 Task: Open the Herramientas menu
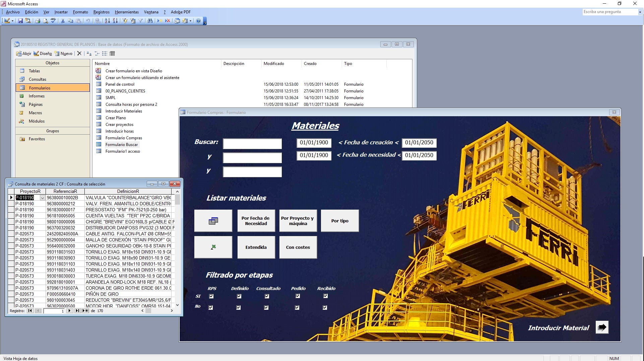(127, 12)
